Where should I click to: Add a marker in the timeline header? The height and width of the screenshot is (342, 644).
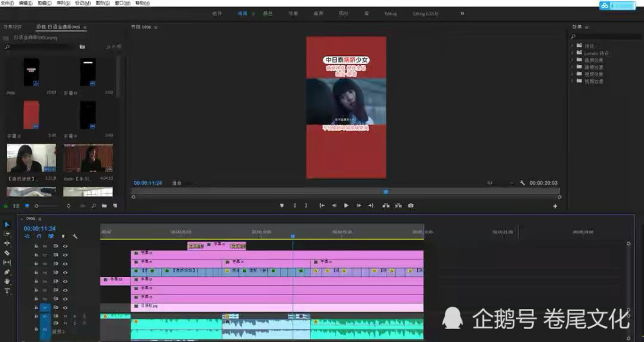[x=63, y=236]
